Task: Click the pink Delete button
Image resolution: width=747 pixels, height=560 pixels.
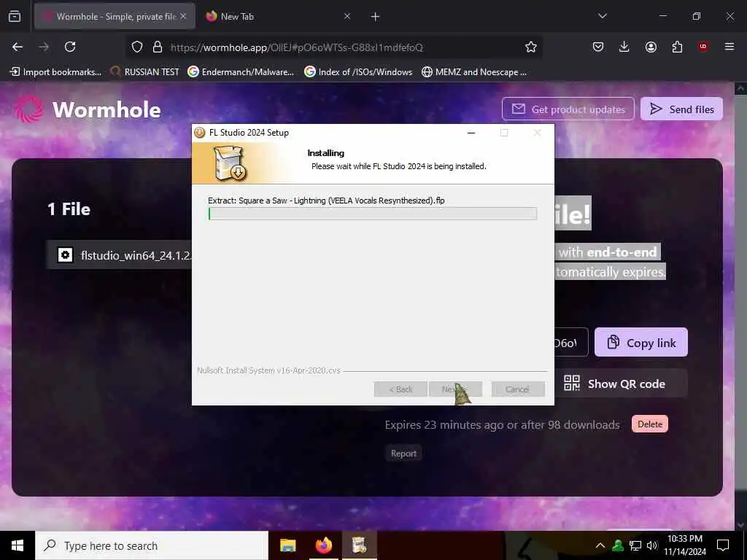Action: point(650,424)
